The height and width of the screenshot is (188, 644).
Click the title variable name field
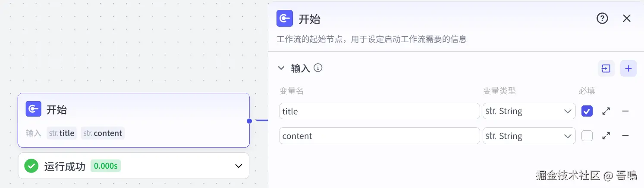coord(379,111)
